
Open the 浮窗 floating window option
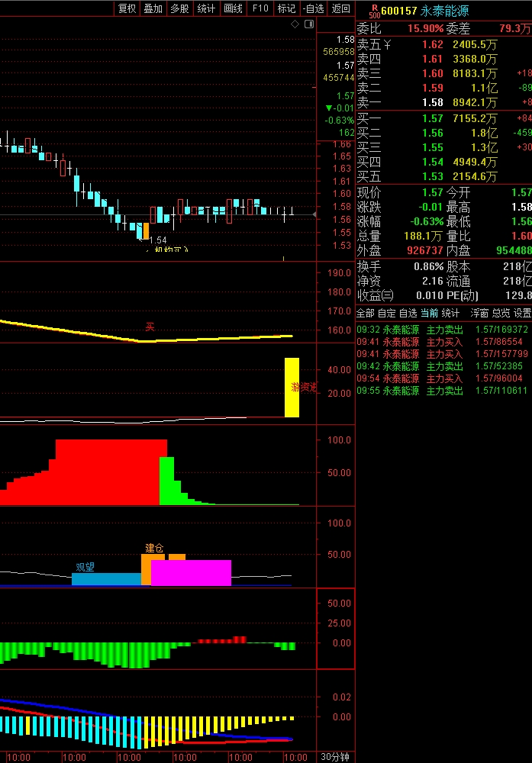(479, 313)
